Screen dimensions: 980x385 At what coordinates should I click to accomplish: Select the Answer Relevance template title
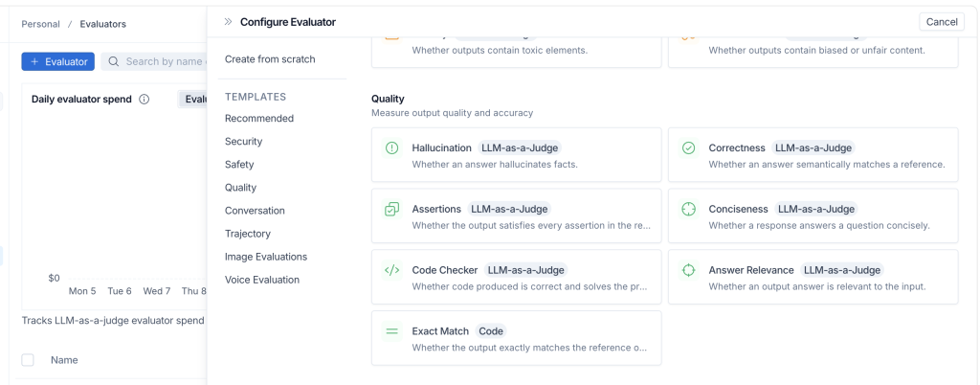(x=751, y=271)
